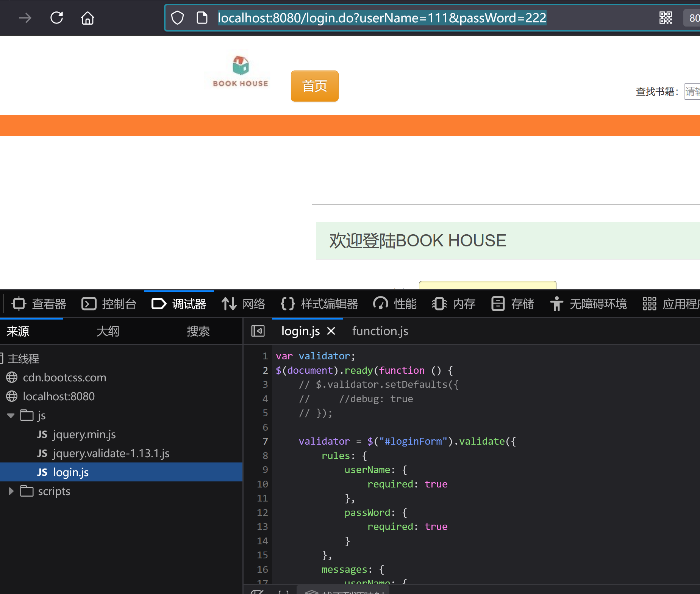Click the globe icon beside localhost:8080
Viewport: 700px width, 594px height.
(12, 396)
